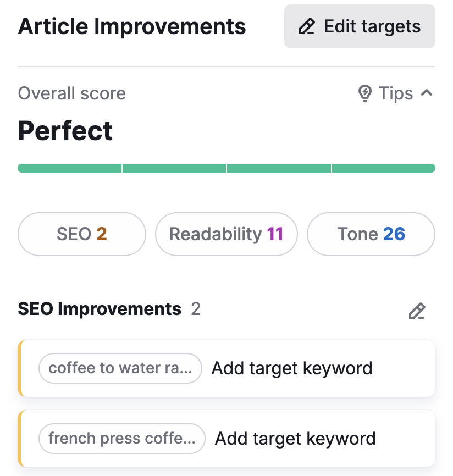Viewport: 453px width, 476px height.
Task: Switch to the Tone 26 pill
Action: point(371,234)
